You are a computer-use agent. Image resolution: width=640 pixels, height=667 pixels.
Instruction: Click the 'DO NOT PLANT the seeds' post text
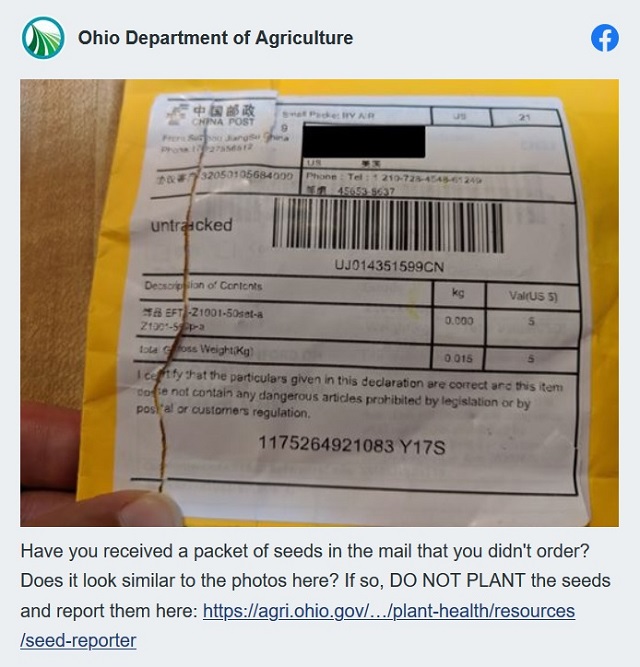pyautogui.click(x=500, y=581)
